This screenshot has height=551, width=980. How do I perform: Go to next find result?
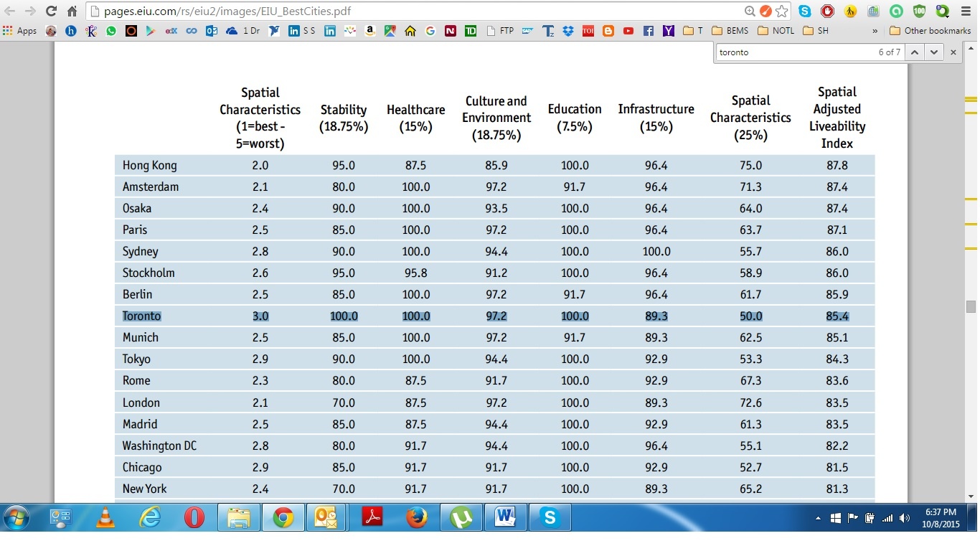tap(933, 52)
